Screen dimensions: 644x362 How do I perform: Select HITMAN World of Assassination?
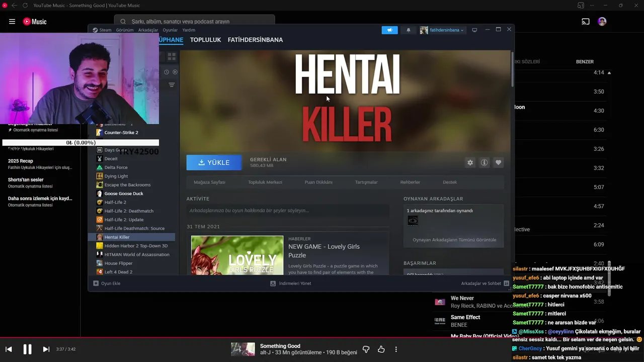coord(137,254)
